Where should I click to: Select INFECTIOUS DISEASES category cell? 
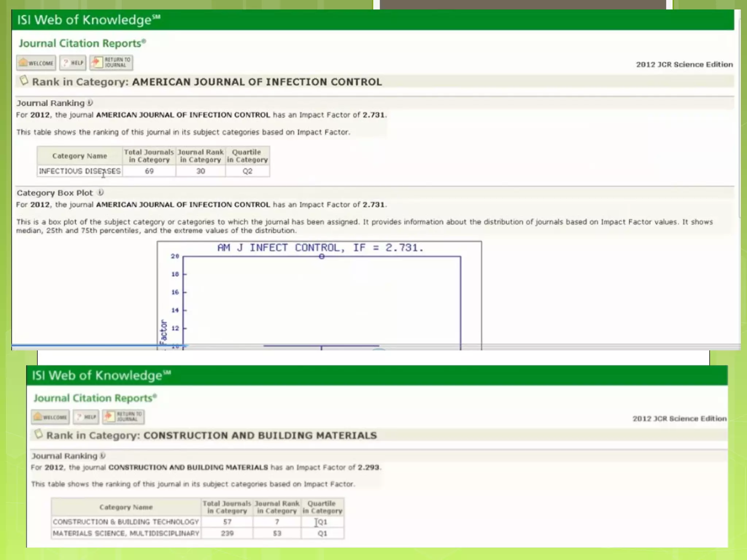tap(80, 171)
